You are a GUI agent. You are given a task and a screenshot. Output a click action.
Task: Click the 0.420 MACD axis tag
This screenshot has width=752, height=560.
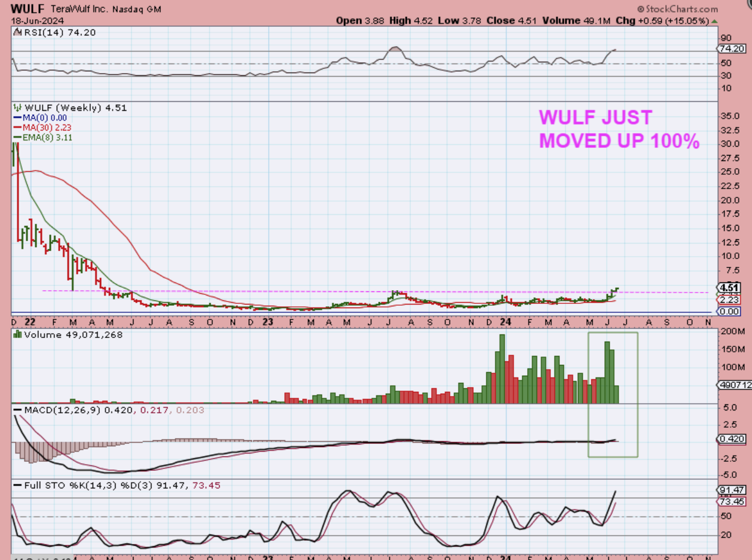730,439
